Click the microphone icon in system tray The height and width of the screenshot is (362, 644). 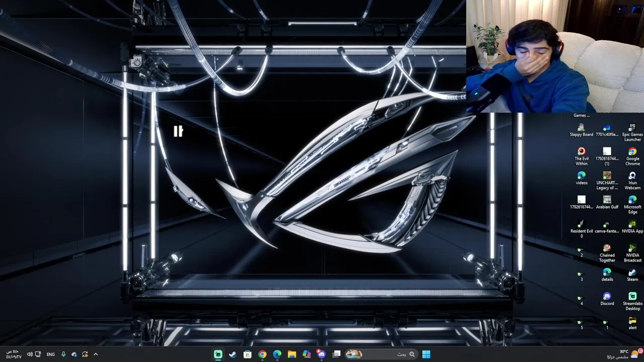[x=63, y=354]
